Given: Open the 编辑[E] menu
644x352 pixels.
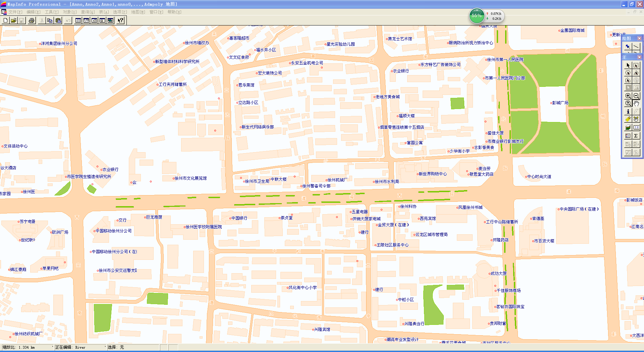Looking at the screenshot, I should (34, 12).
